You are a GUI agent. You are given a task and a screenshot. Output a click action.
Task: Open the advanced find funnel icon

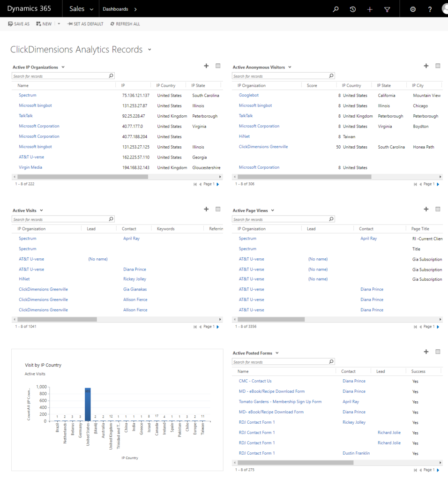coord(387,9)
